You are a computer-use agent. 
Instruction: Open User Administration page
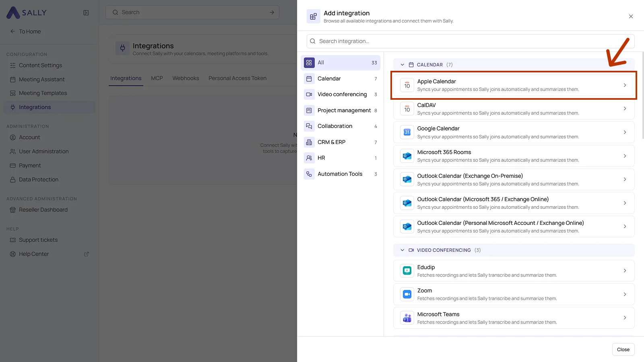pyautogui.click(x=49, y=151)
